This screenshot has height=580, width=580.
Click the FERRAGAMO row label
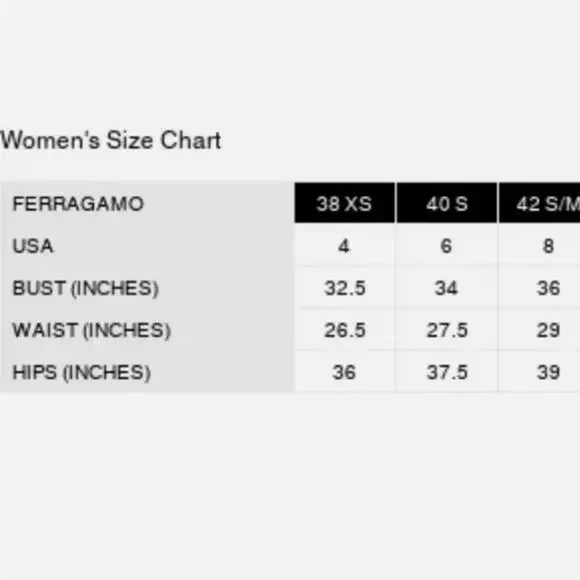[x=78, y=204]
